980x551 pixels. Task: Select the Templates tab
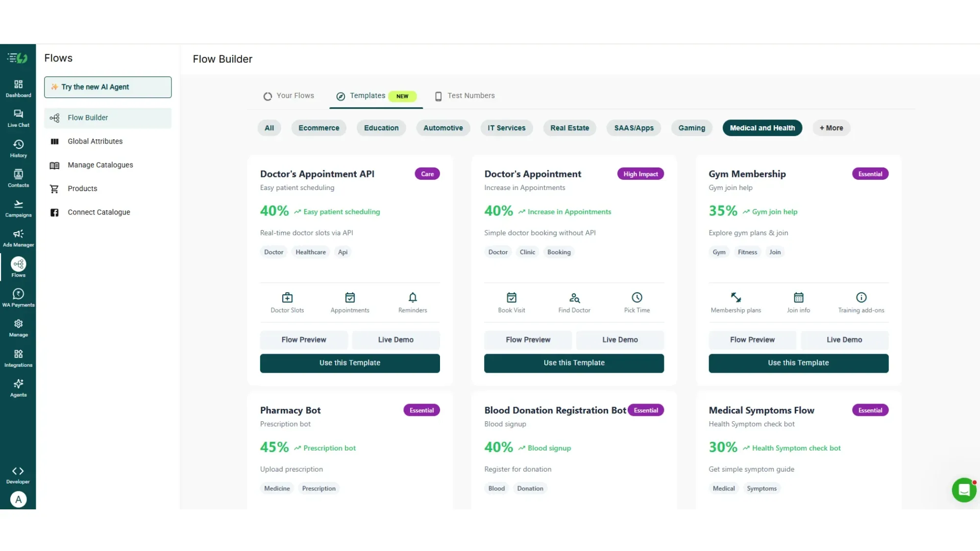coord(376,96)
